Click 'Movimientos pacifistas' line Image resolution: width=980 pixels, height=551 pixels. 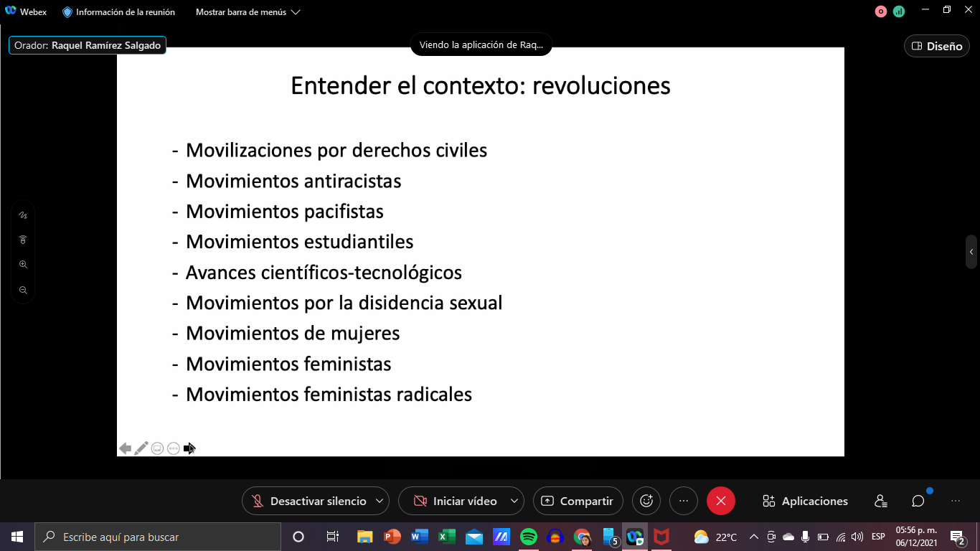tap(285, 211)
